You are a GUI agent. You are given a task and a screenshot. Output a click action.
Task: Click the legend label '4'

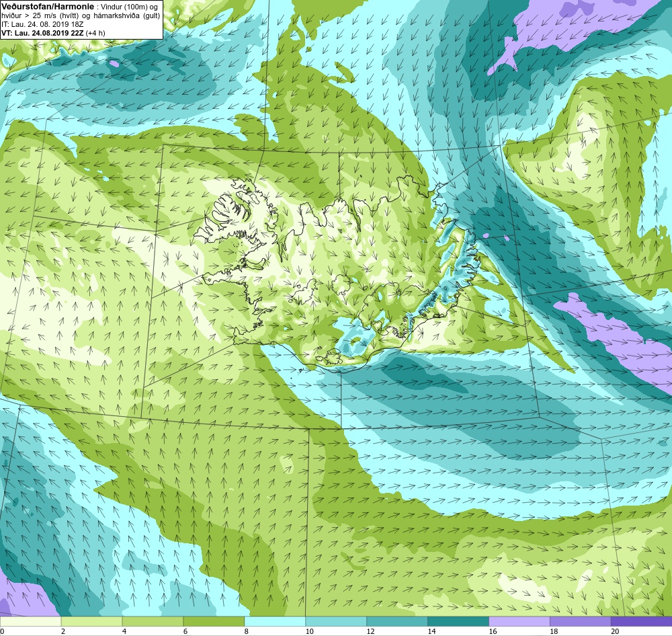coord(124,631)
